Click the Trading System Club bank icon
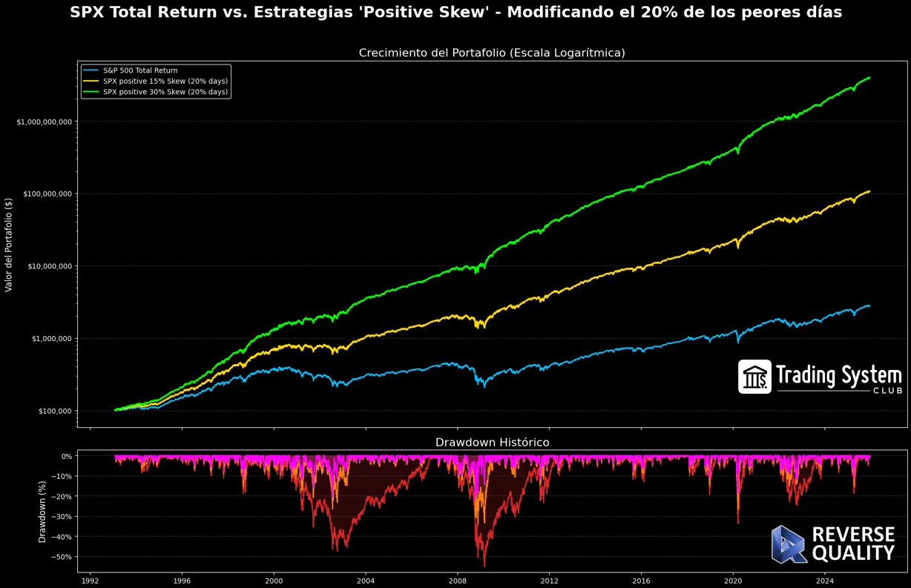911x588 pixels. [x=754, y=377]
